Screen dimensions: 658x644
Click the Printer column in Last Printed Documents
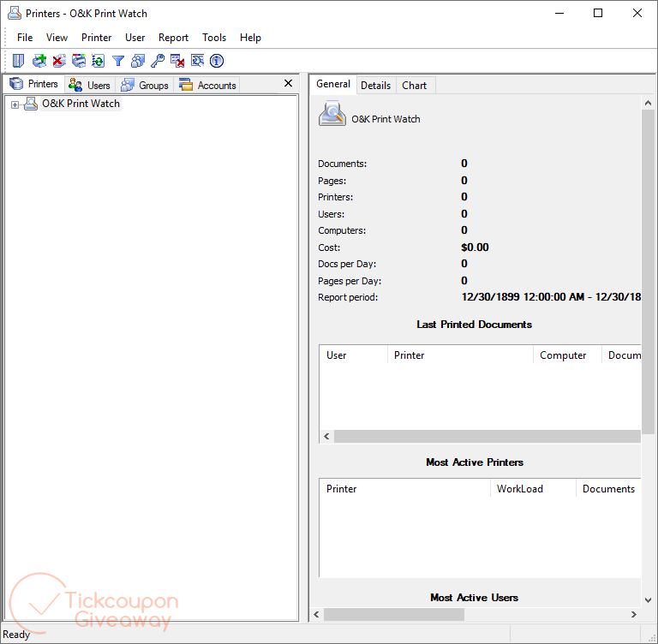(x=460, y=355)
